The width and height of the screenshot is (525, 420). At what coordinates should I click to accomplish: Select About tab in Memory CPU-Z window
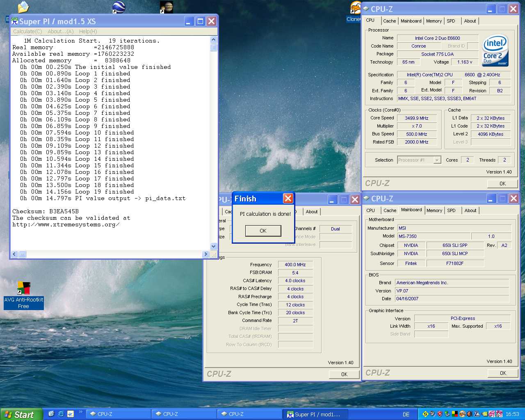click(x=312, y=212)
